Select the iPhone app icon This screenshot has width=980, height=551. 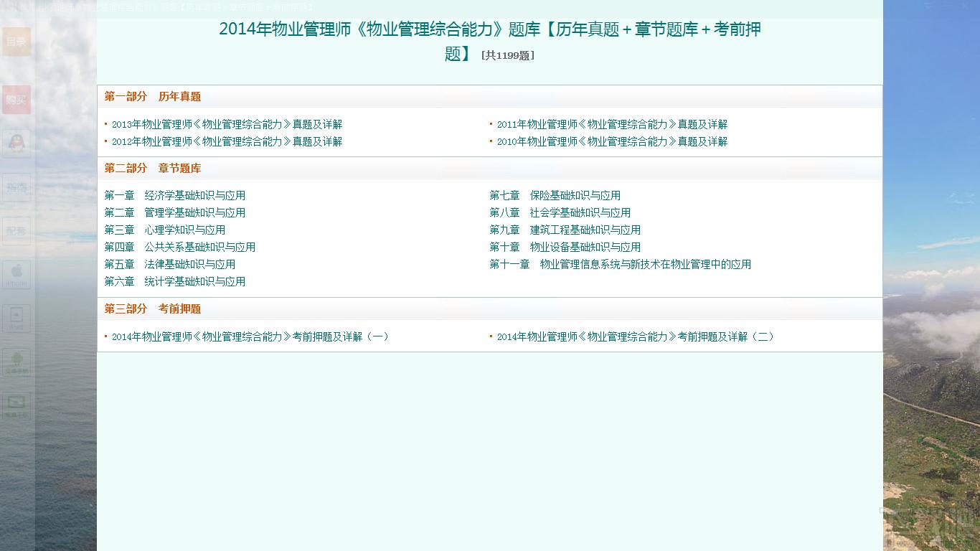[16, 275]
